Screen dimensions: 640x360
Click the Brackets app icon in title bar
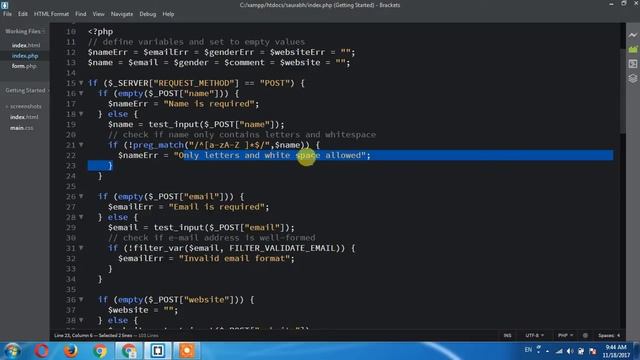[x=4, y=5]
